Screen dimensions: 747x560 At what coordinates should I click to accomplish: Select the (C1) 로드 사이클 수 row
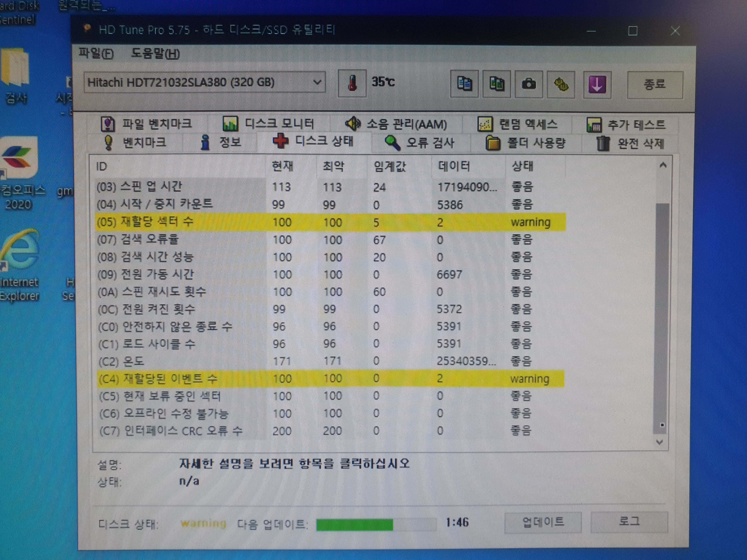[330, 344]
